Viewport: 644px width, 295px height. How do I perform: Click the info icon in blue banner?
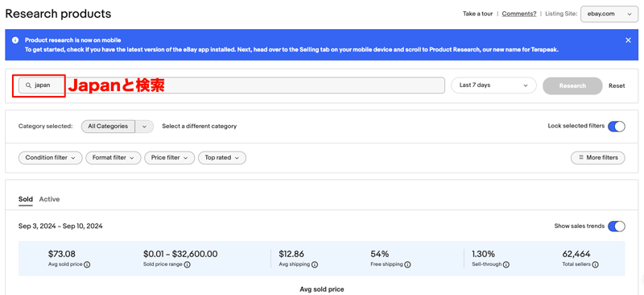point(15,40)
